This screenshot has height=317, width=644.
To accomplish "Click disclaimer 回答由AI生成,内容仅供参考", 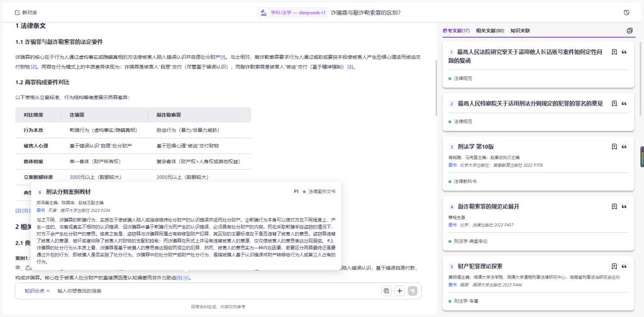I will [x=218, y=307].
